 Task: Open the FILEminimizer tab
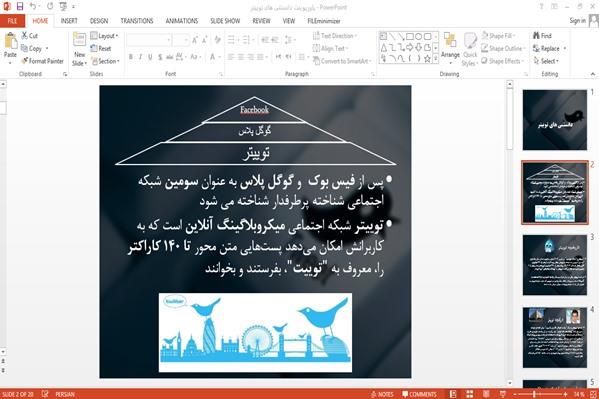click(x=324, y=21)
